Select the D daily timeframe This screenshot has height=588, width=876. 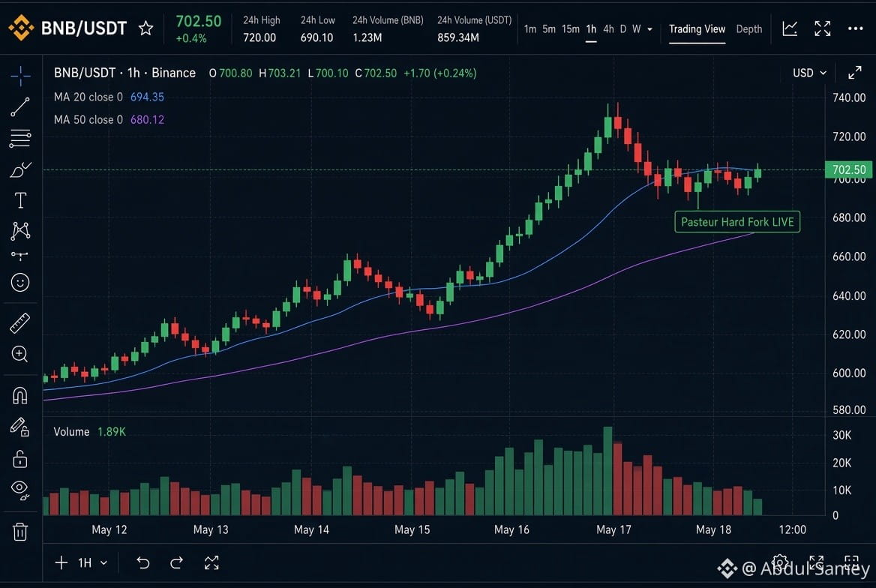click(x=623, y=29)
